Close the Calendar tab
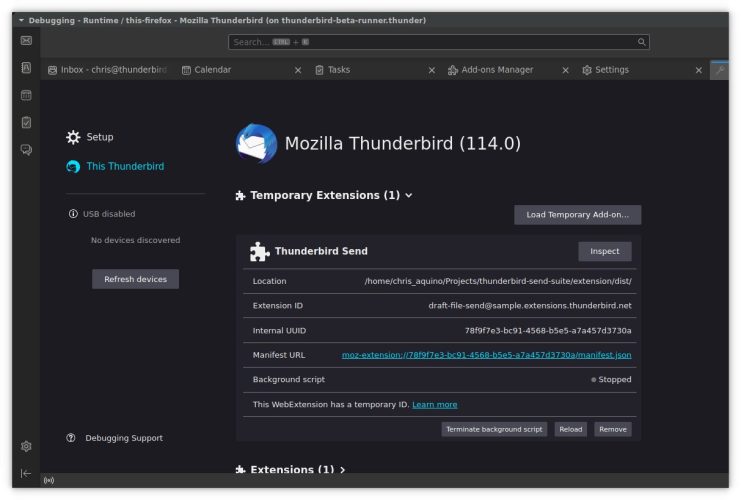The width and height of the screenshot is (741, 500). point(298,70)
